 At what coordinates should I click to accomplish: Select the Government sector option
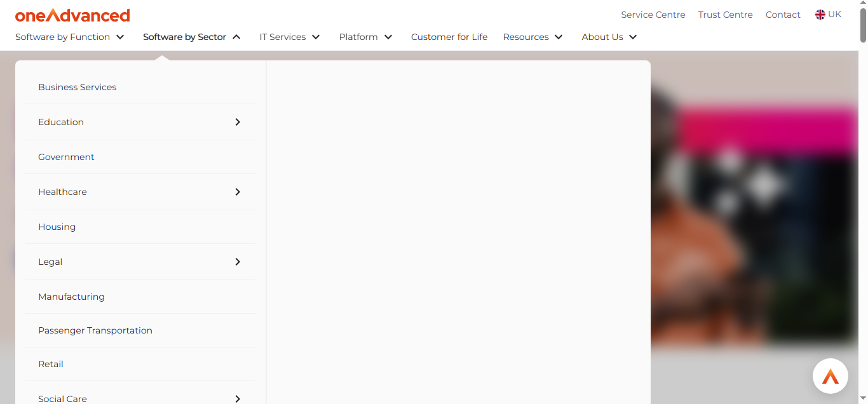coord(66,157)
